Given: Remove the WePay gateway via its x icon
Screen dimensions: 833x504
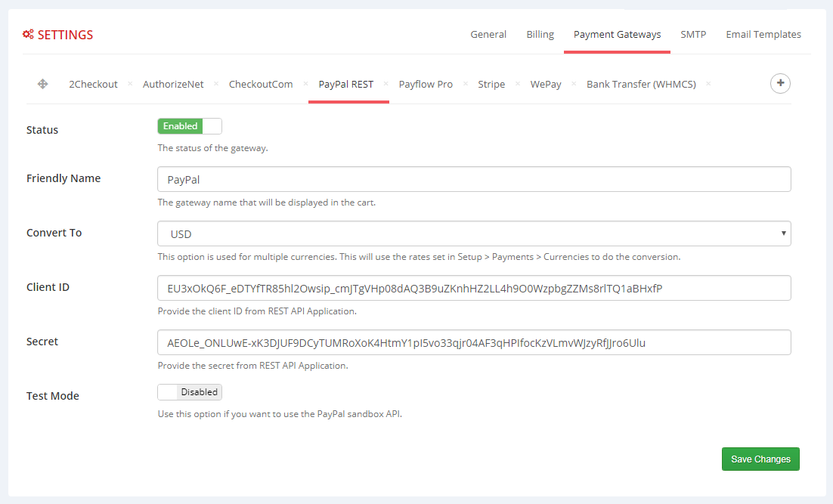Looking at the screenshot, I should point(573,84).
